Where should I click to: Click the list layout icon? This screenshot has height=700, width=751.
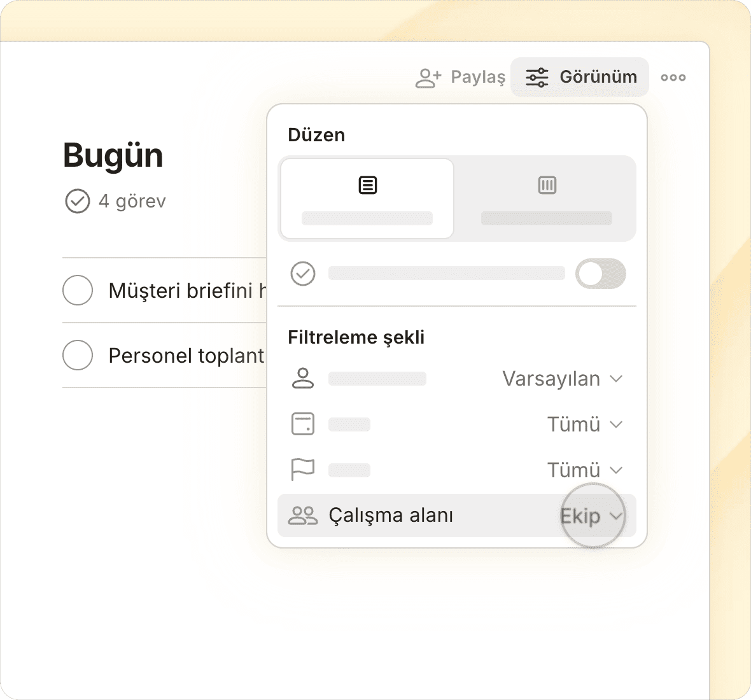tap(367, 185)
